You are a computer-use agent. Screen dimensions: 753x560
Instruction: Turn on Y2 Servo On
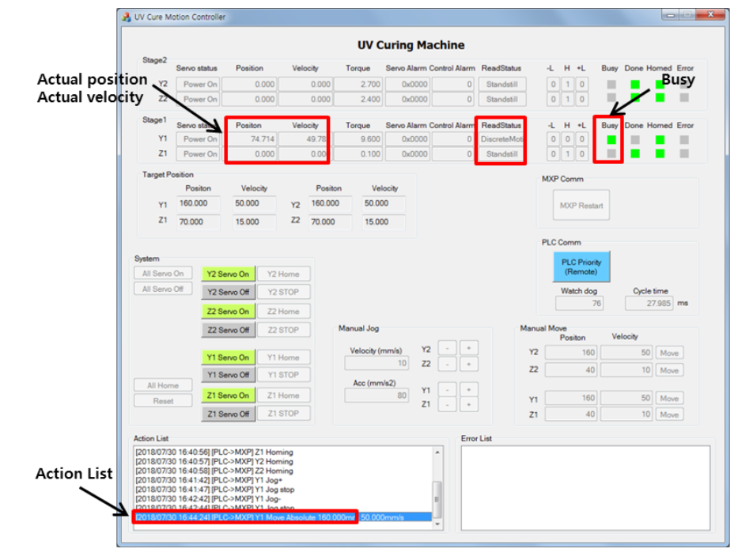(228, 274)
